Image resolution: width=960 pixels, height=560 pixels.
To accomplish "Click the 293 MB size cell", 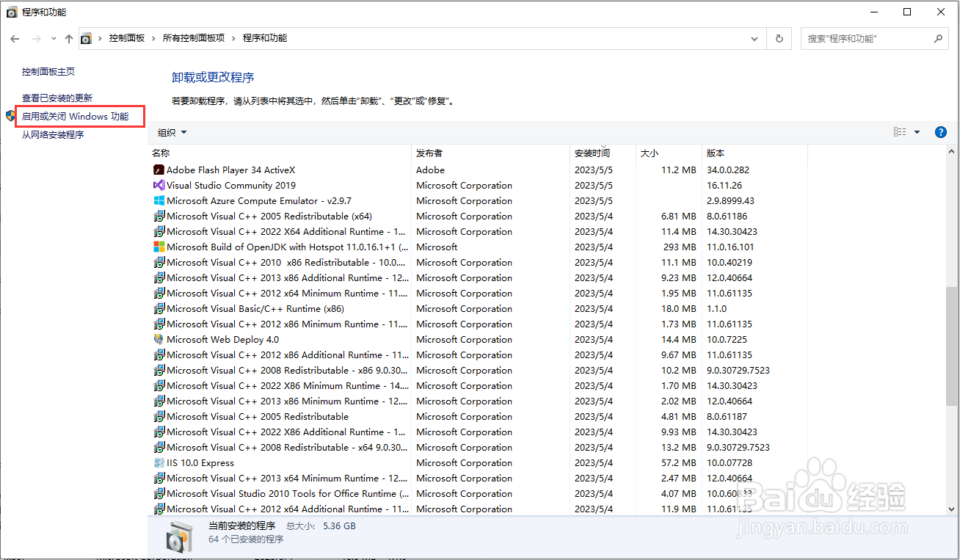I will [679, 247].
